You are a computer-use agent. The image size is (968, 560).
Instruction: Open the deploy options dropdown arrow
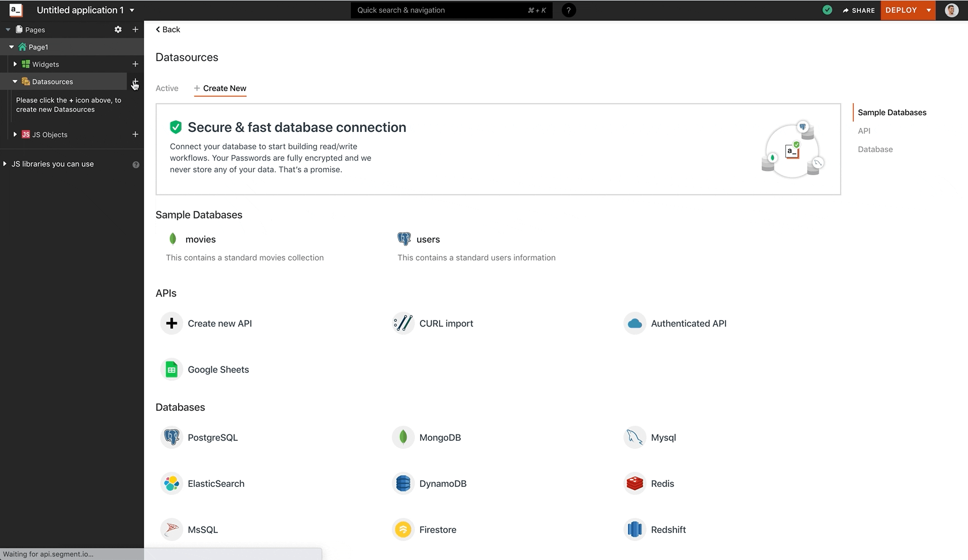pos(929,10)
